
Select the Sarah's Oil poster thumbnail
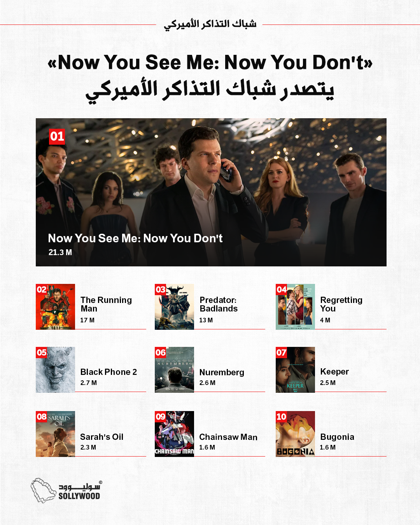[55, 434]
